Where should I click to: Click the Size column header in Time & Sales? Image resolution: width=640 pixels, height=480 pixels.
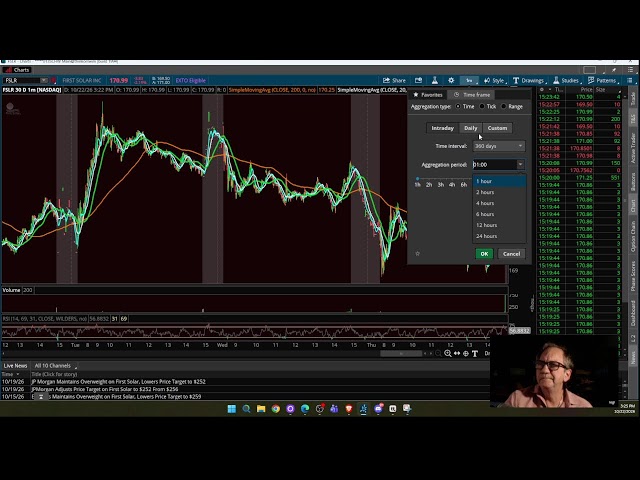600,90
